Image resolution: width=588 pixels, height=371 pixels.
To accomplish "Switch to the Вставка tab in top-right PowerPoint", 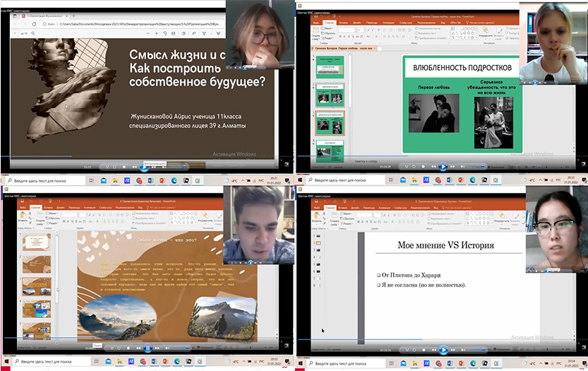I will tap(343, 22).
